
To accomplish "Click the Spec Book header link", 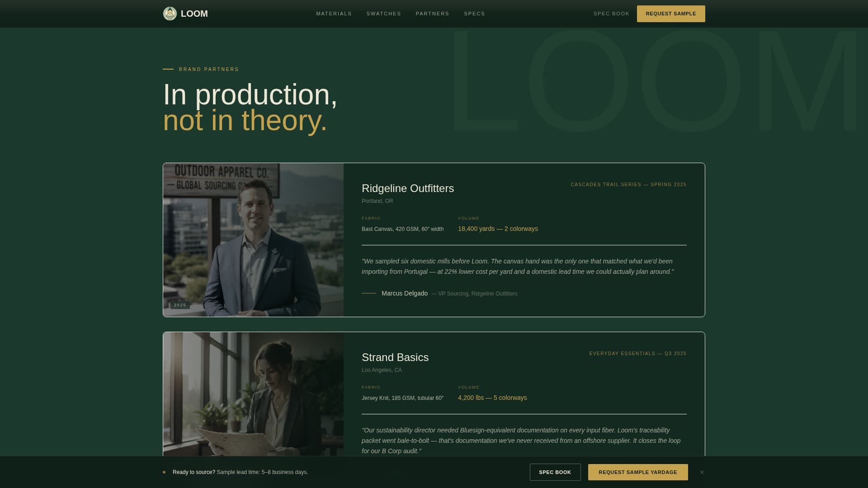I will coord(611,14).
